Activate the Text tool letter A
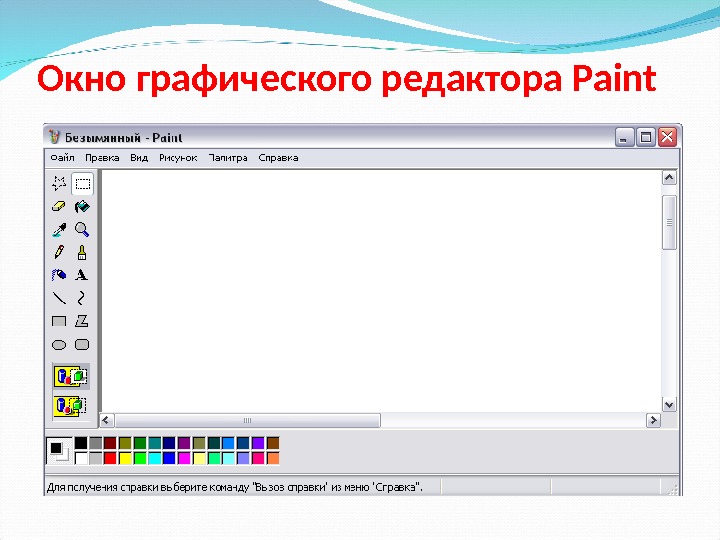The width and height of the screenshot is (720, 540). coord(82,275)
